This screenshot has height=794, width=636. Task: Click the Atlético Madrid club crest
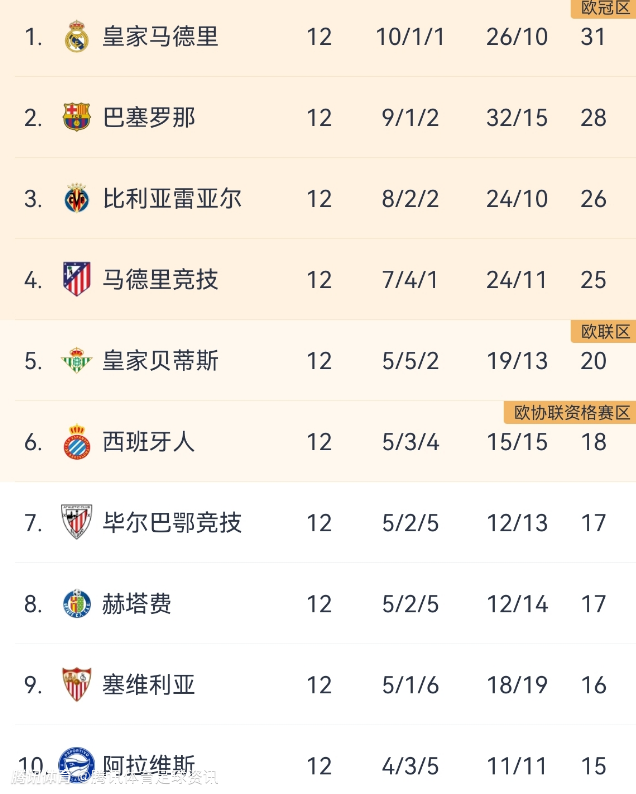76,280
